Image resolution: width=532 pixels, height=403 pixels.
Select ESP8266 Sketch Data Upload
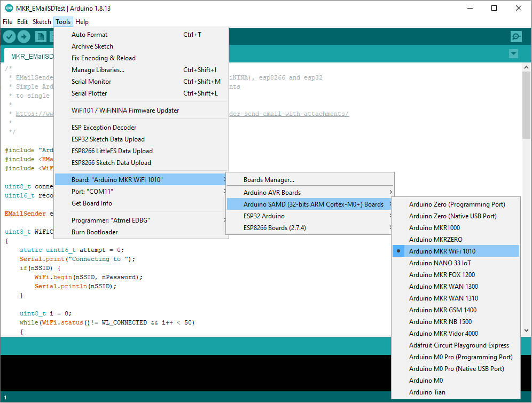click(x=141, y=163)
